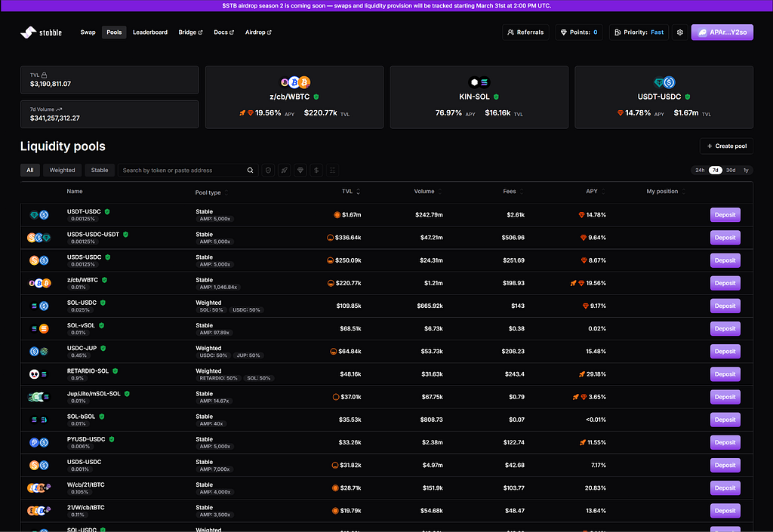The height and width of the screenshot is (532, 773).
Task: Switch to the Weighted pools tab
Action: tap(62, 171)
